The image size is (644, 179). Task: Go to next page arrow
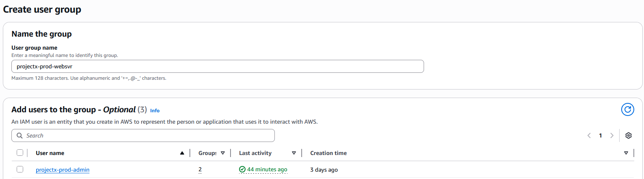coord(611,135)
